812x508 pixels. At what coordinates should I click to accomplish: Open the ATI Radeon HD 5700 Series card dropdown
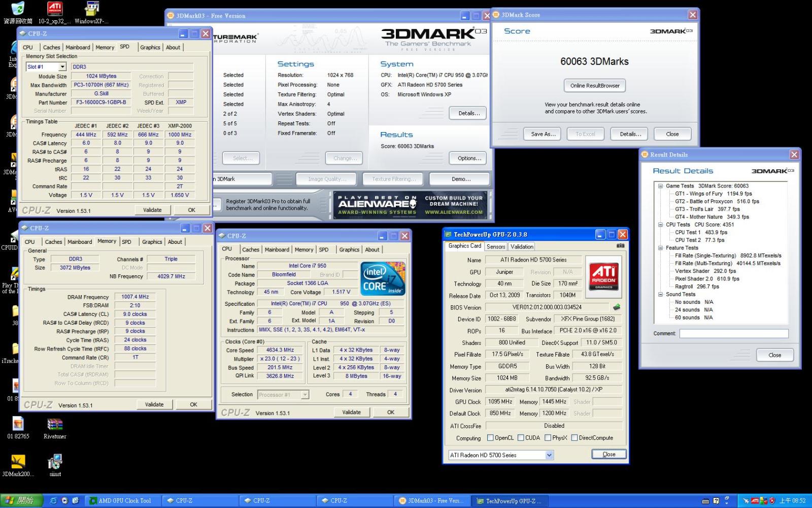[x=500, y=455]
